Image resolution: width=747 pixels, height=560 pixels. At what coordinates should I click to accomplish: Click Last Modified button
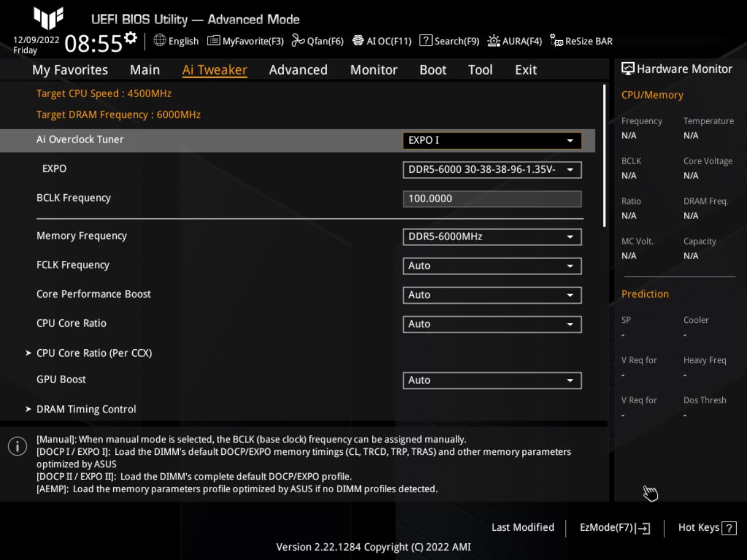tap(523, 527)
